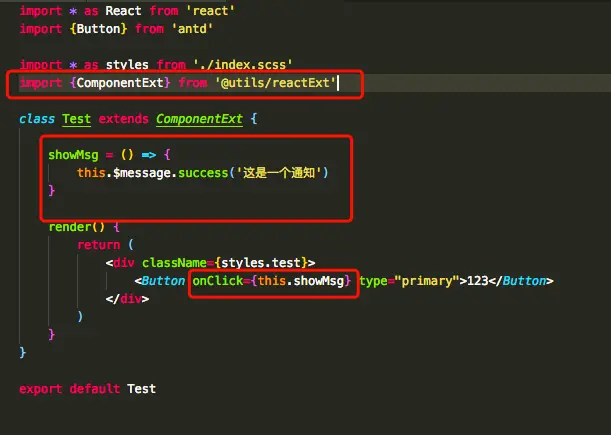Image resolution: width=611 pixels, height=435 pixels.
Task: Click $message in the showMsg body
Action: (x=142, y=173)
